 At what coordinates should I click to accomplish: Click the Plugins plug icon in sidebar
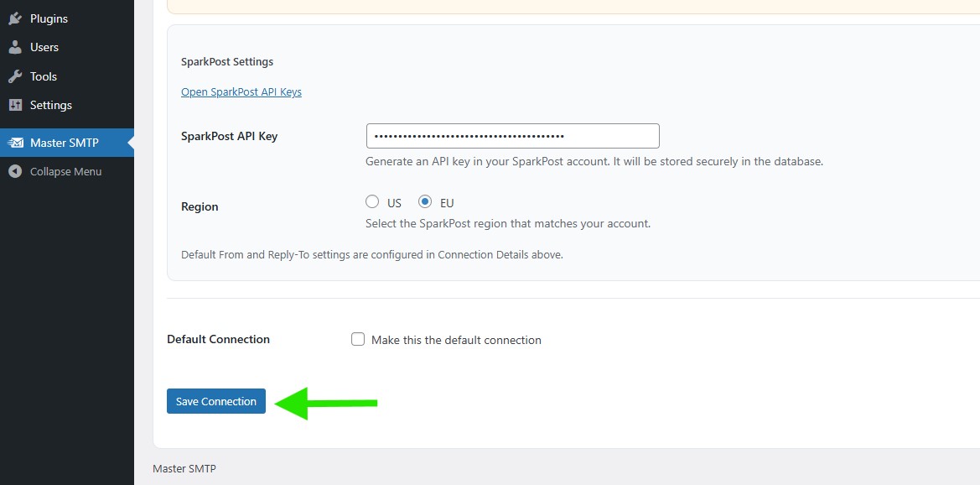(x=15, y=18)
